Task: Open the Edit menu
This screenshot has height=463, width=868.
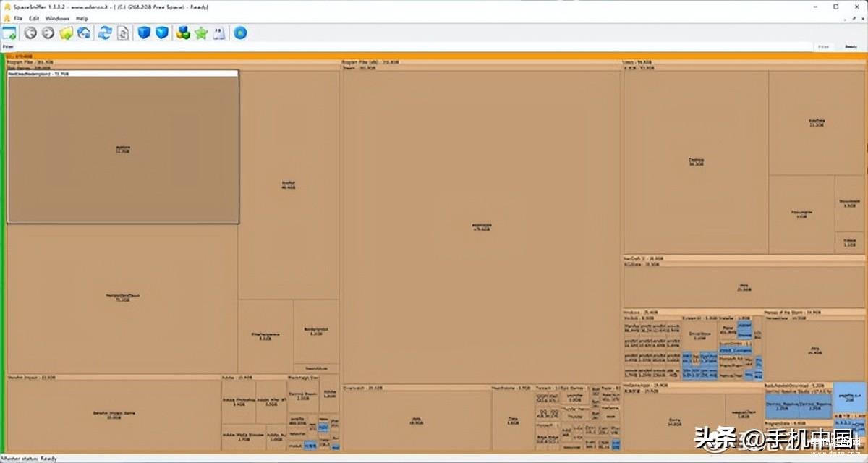Action: point(34,17)
